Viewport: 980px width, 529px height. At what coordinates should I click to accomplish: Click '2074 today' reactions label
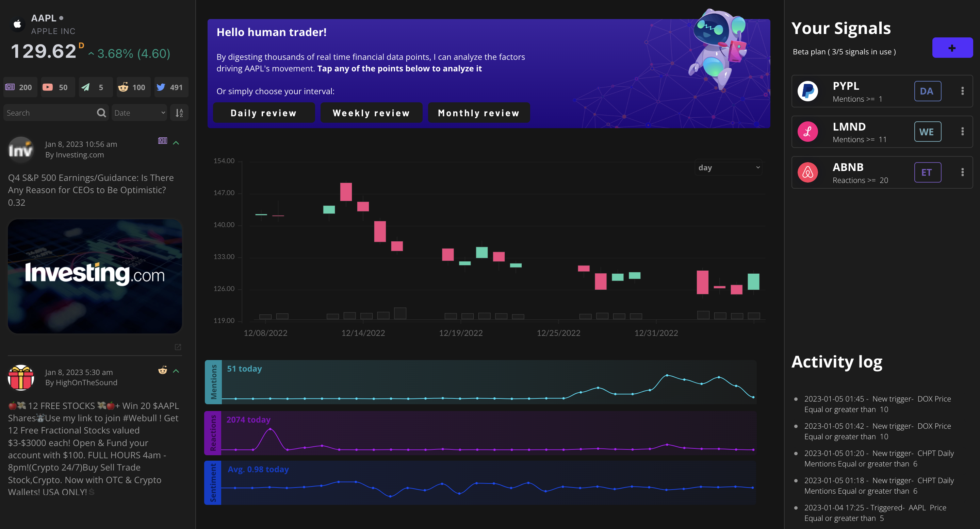[248, 420]
